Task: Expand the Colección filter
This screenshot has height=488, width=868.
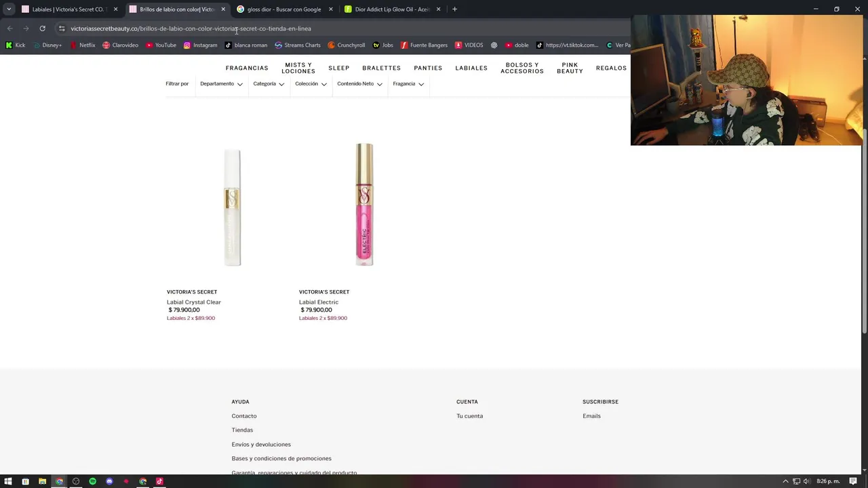Action: pos(311,84)
